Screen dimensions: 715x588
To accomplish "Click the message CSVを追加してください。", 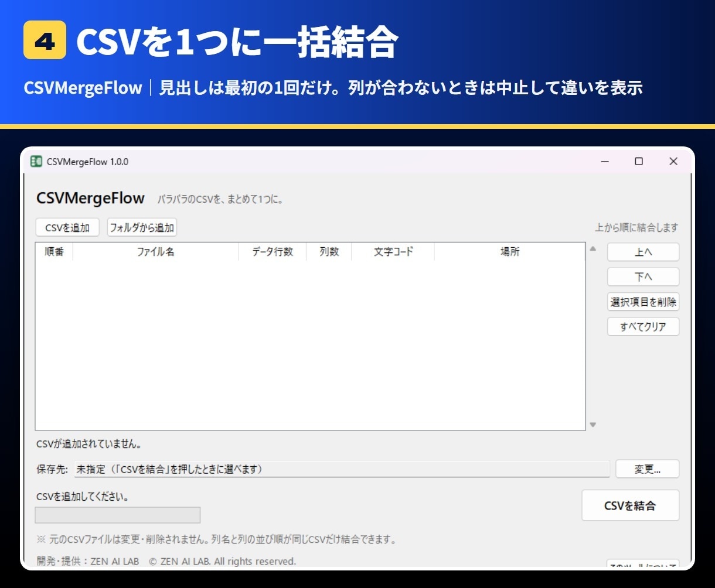I will [83, 497].
